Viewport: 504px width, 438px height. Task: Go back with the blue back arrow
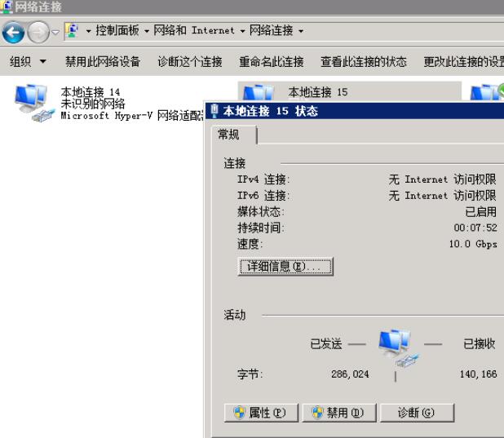(x=13, y=32)
